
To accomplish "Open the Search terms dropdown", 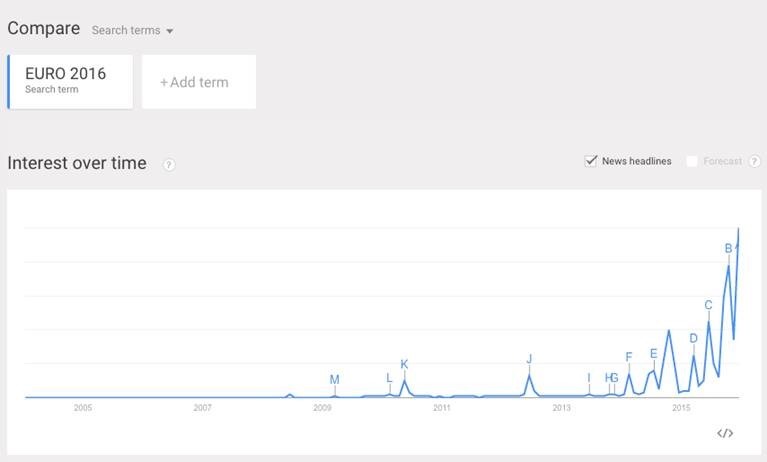I will click(133, 30).
